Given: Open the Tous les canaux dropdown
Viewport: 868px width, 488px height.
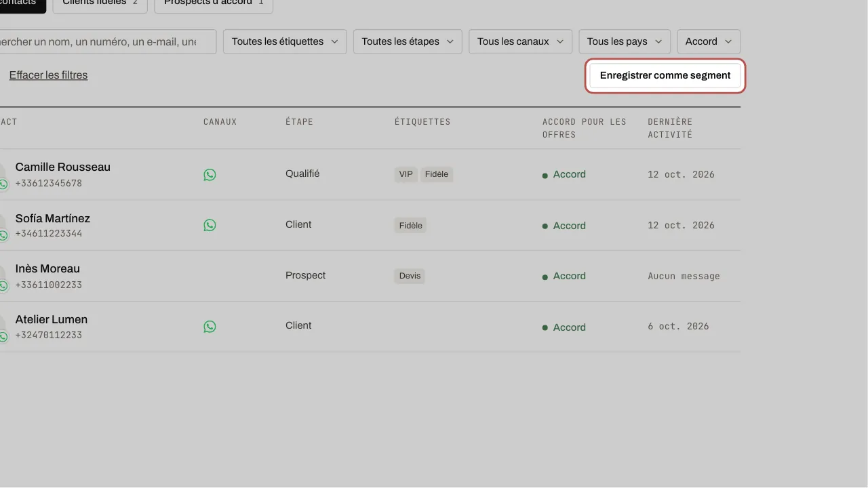Looking at the screenshot, I should pos(520,41).
